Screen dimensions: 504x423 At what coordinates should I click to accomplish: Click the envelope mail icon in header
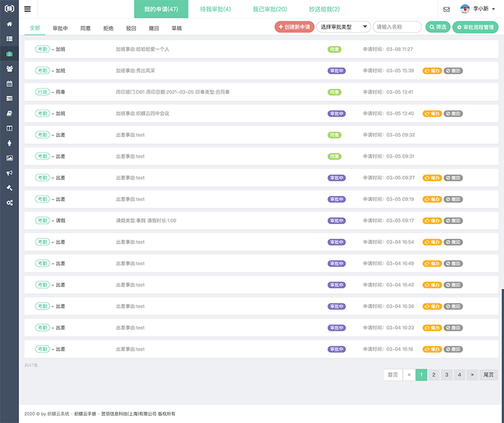447,9
